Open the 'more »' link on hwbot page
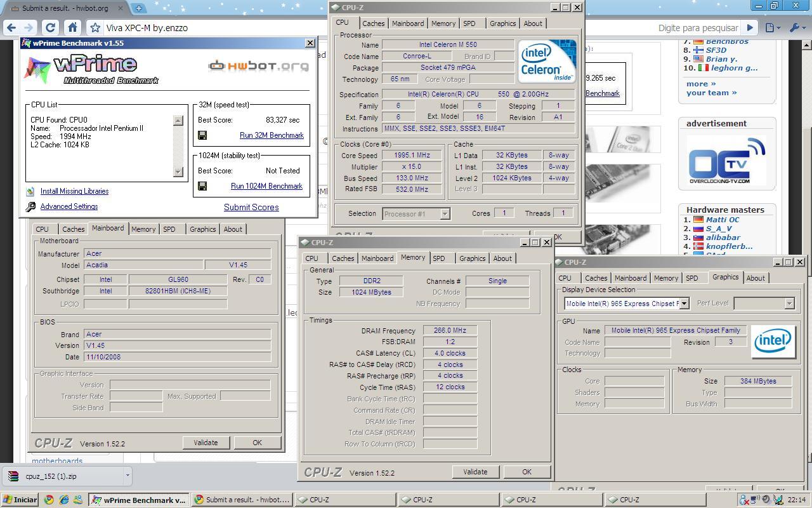This screenshot has height=508, width=812. 701,84
